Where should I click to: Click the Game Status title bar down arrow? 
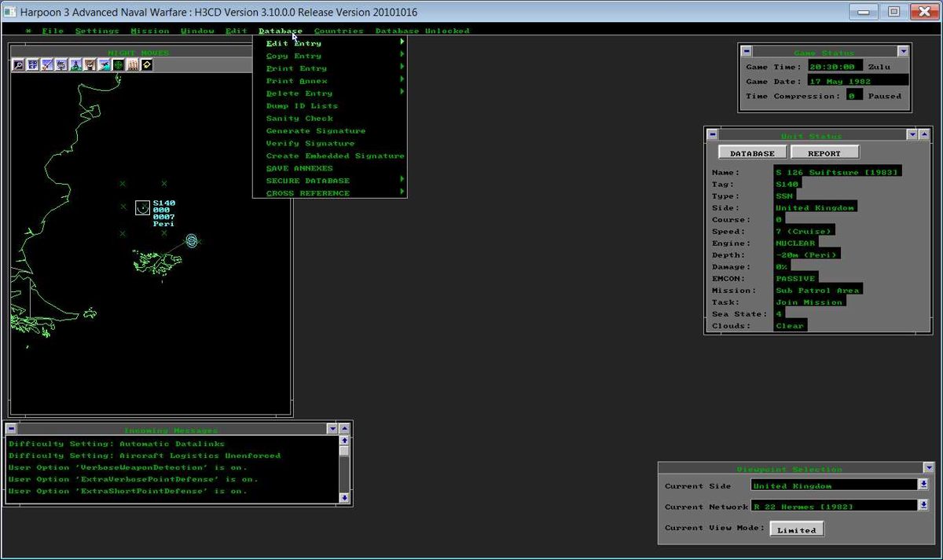point(903,51)
